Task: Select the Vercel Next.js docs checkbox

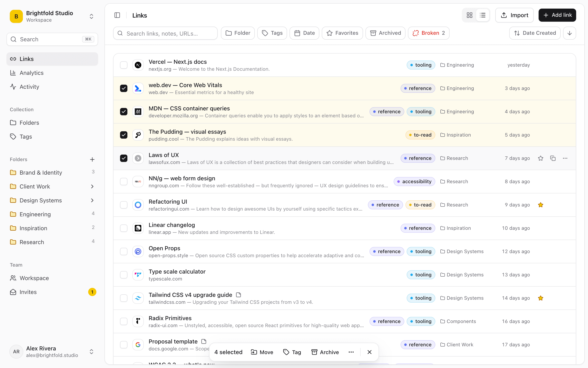Action: [x=124, y=65]
